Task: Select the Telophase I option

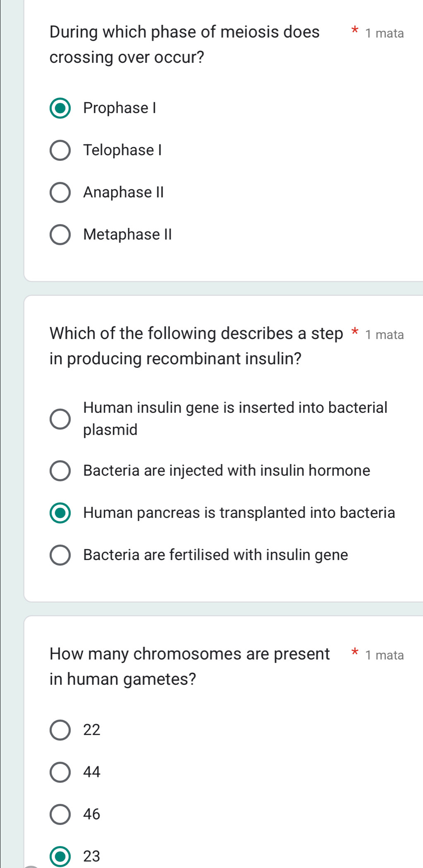Action: point(60,150)
